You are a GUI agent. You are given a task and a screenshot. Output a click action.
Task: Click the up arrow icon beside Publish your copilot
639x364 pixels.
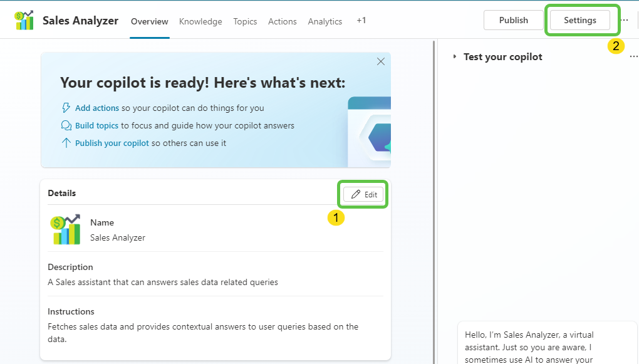coord(66,143)
